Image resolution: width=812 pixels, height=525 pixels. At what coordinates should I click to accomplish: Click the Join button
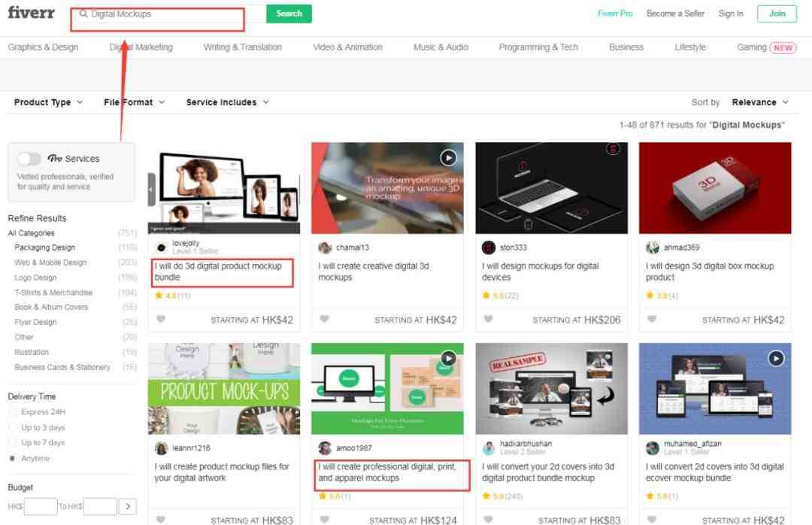point(777,14)
